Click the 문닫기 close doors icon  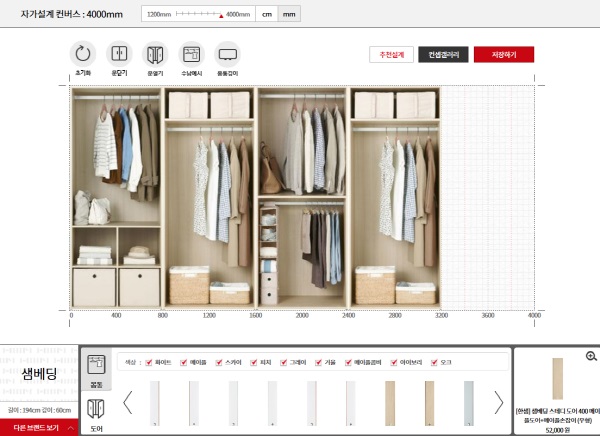click(119, 54)
